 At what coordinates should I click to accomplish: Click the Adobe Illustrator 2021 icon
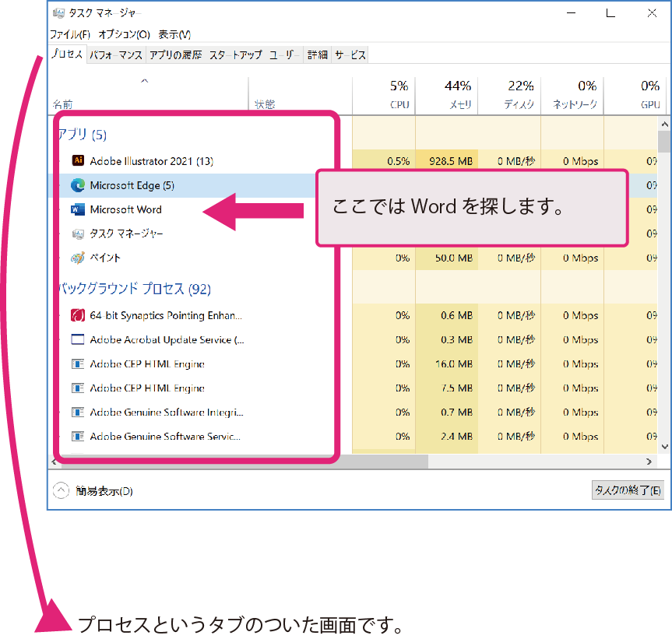click(78, 161)
